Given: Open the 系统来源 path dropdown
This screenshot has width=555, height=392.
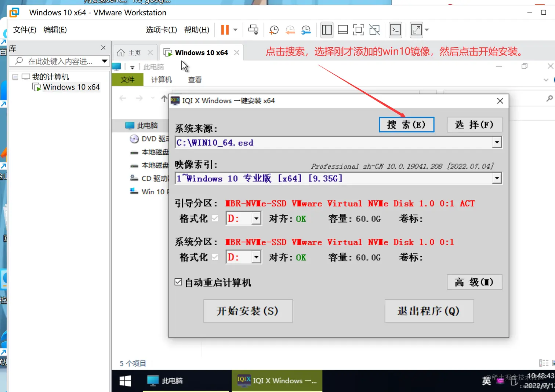Looking at the screenshot, I should (x=497, y=142).
